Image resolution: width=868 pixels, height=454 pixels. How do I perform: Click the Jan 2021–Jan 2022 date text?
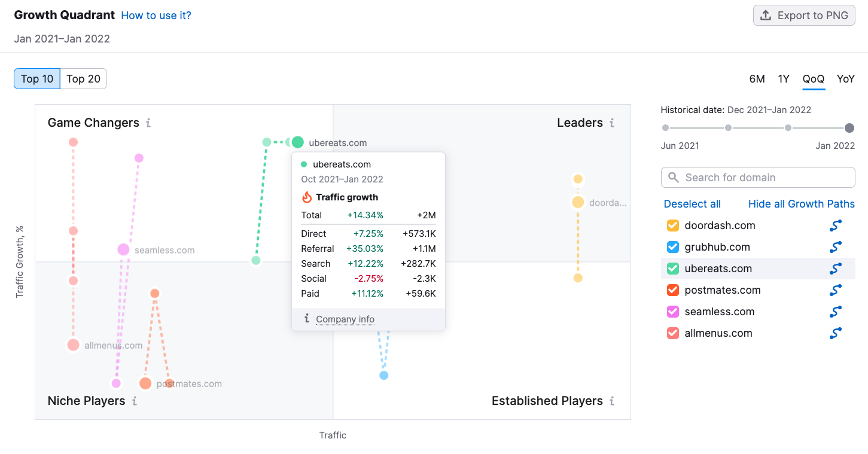[x=62, y=39]
